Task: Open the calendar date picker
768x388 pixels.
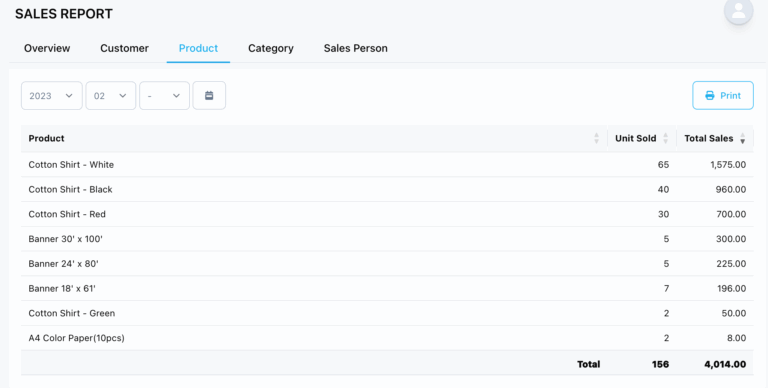Action: tap(209, 96)
